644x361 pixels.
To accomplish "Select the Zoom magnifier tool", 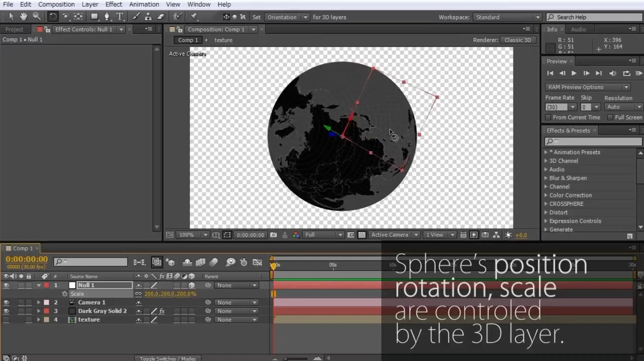I will [37, 17].
